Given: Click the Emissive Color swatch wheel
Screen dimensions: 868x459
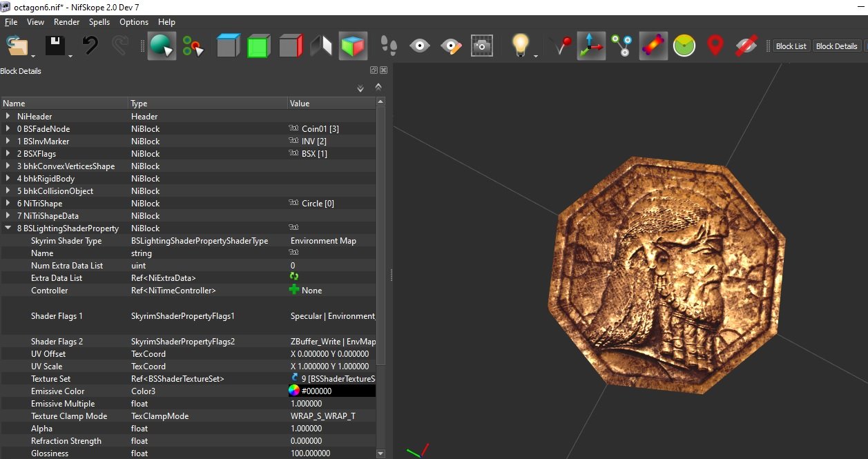Looking at the screenshot, I should click(x=294, y=391).
